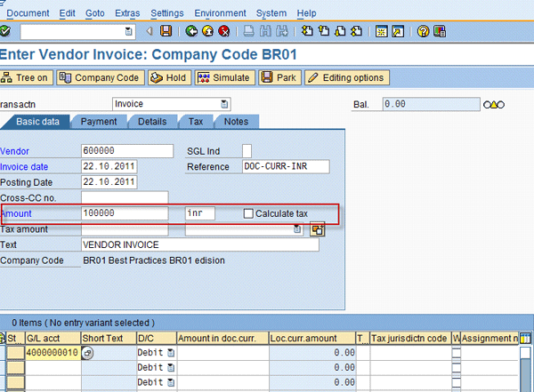The image size is (534, 392).
Task: Open the D/C dropdown in second row
Action: 171,368
